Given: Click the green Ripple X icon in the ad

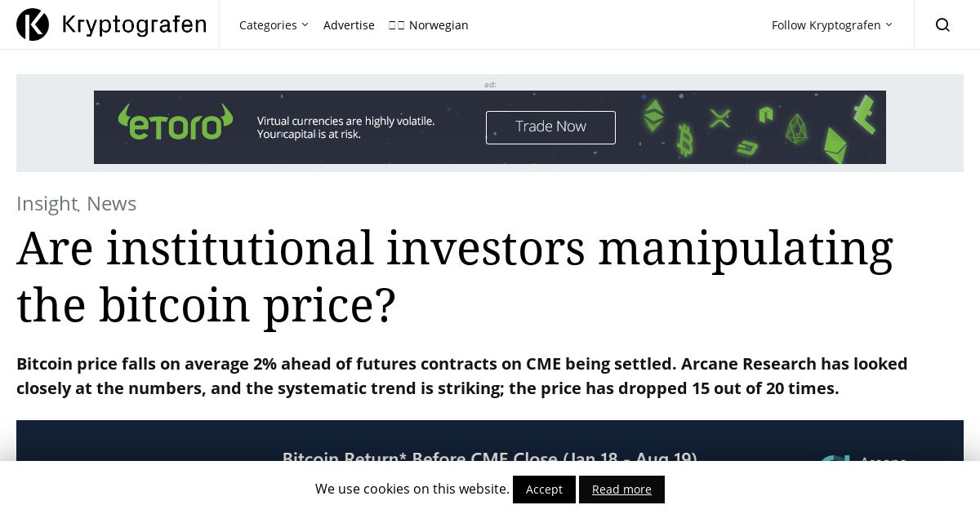Looking at the screenshot, I should (719, 119).
